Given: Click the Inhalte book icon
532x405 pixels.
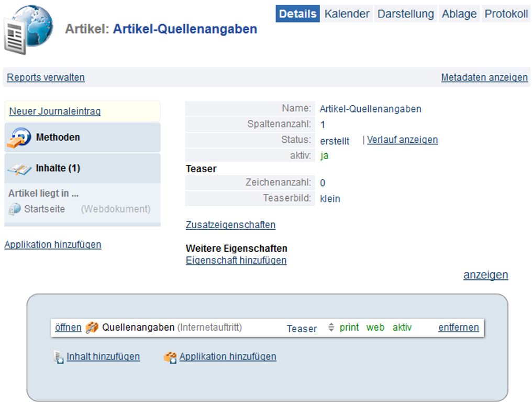Looking at the screenshot, I should click(19, 168).
